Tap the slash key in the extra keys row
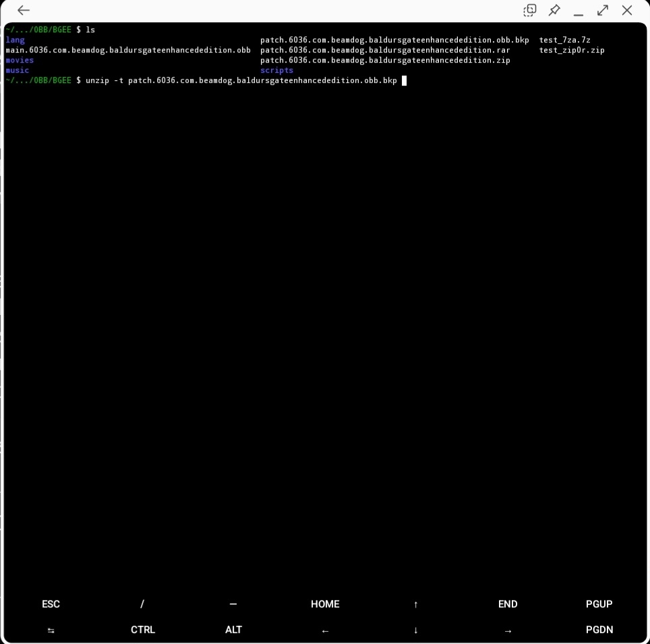650x644 pixels. point(142,604)
